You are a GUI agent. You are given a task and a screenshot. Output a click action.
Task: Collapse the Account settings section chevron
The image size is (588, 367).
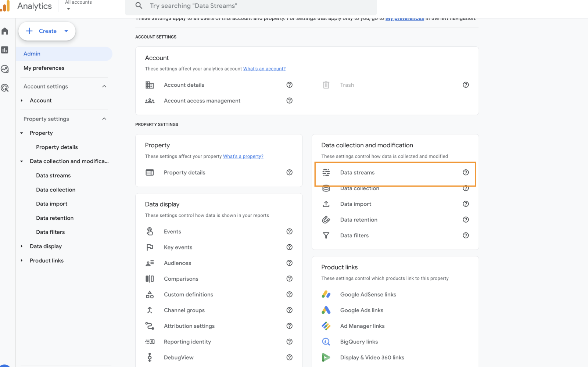(104, 86)
